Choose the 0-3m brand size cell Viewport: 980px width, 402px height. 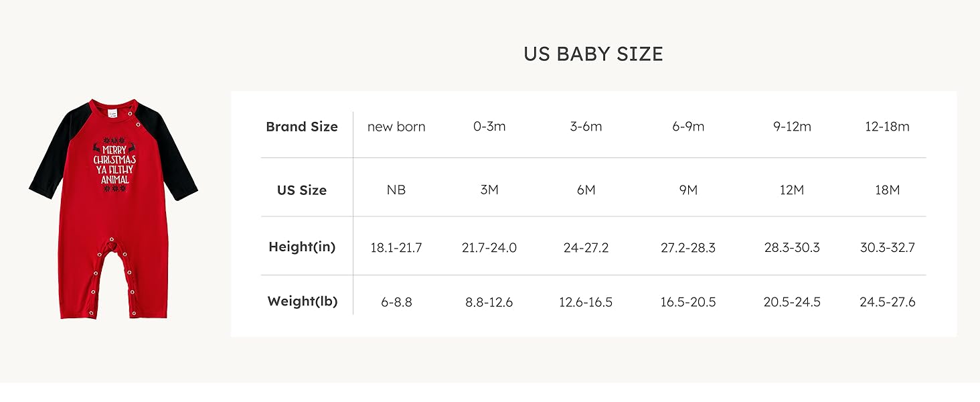[x=489, y=127]
